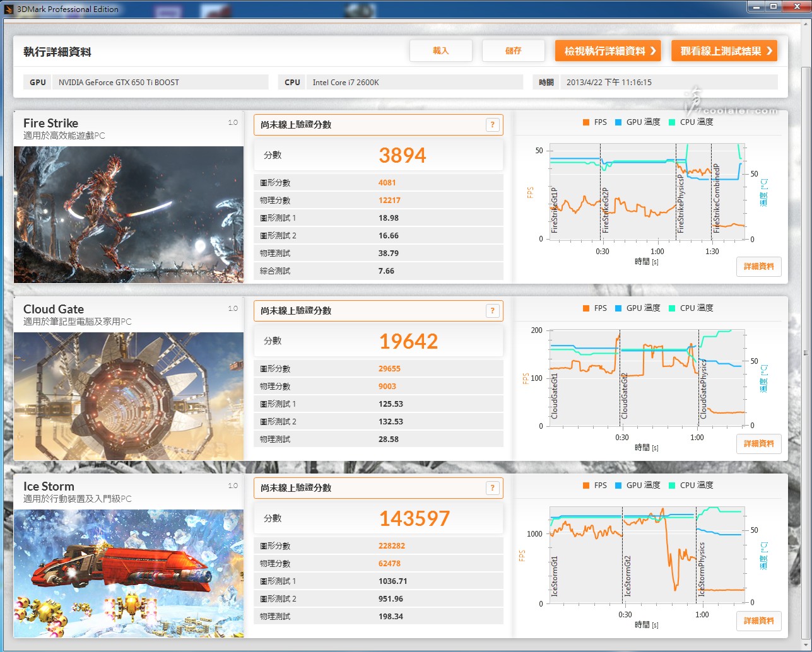
Task: Click Fire Strike 圖形測試 1 value 18.98
Action: pos(389,218)
